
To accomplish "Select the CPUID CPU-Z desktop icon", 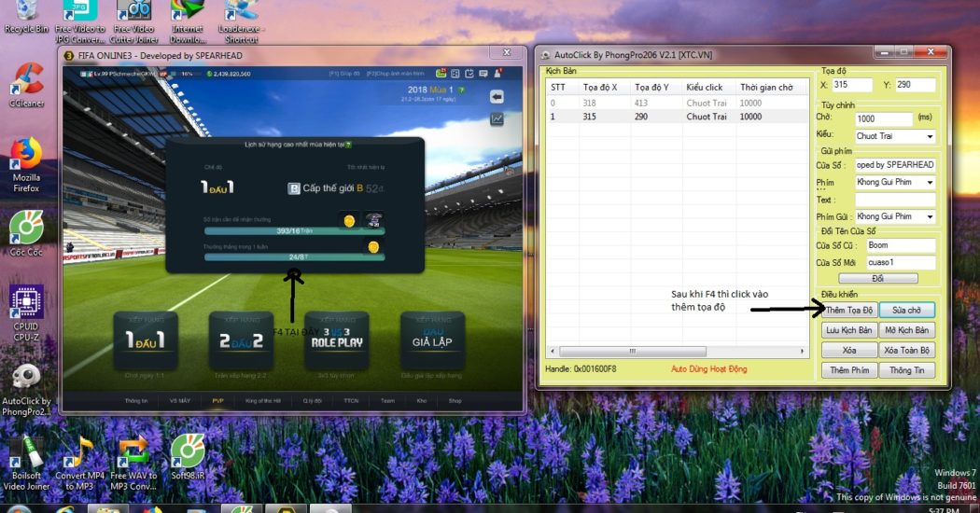I will point(26,313).
